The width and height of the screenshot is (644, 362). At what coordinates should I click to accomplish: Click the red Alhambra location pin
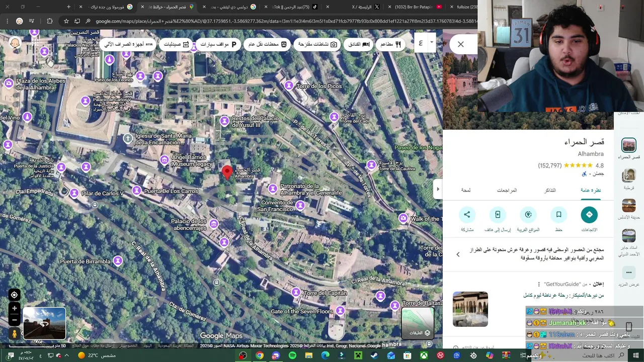pos(227,172)
